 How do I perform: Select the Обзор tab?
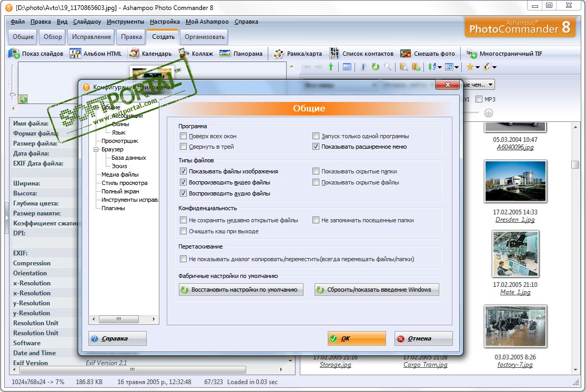pos(53,37)
